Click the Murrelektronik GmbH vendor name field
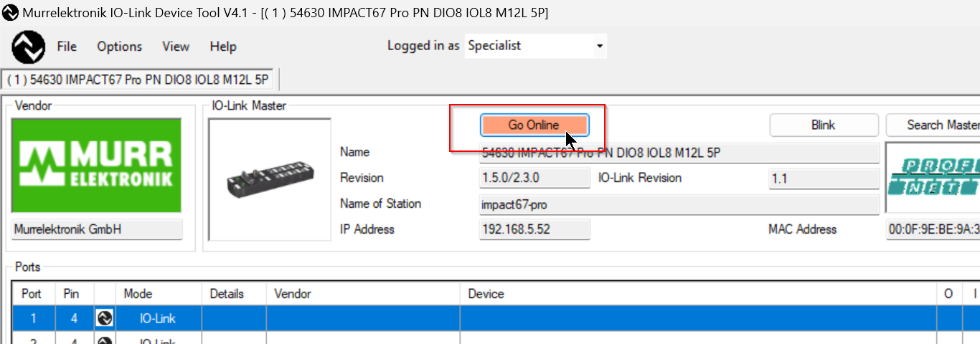Viewport: 980px width, 344px height. pos(97,230)
